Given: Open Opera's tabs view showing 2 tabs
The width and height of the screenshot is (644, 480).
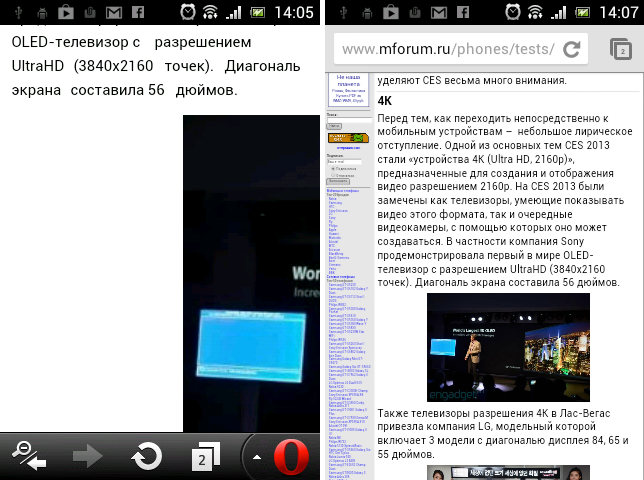Looking at the screenshot, I should 206,456.
